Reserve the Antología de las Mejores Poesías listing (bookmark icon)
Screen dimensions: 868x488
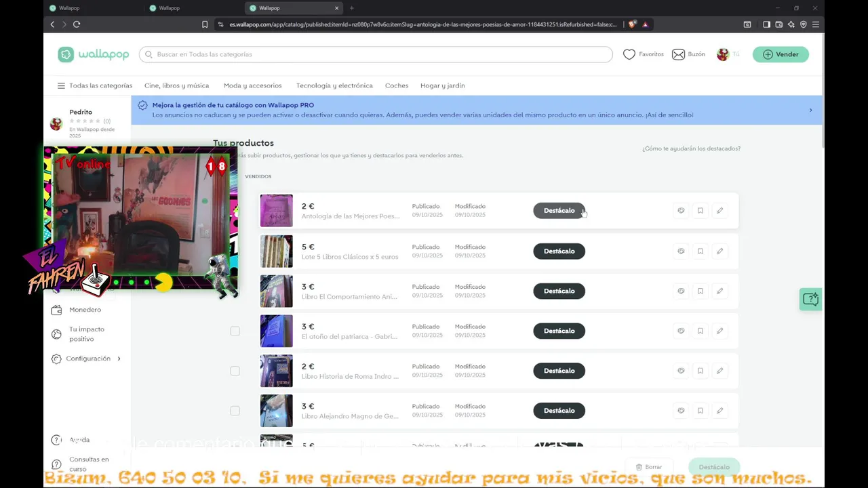[x=701, y=211]
